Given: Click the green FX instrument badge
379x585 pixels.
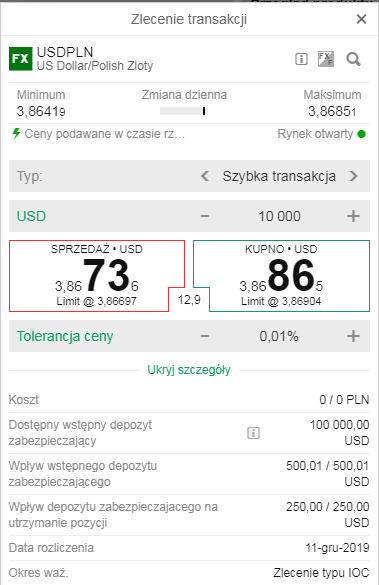Looking at the screenshot, I should pos(21,59).
